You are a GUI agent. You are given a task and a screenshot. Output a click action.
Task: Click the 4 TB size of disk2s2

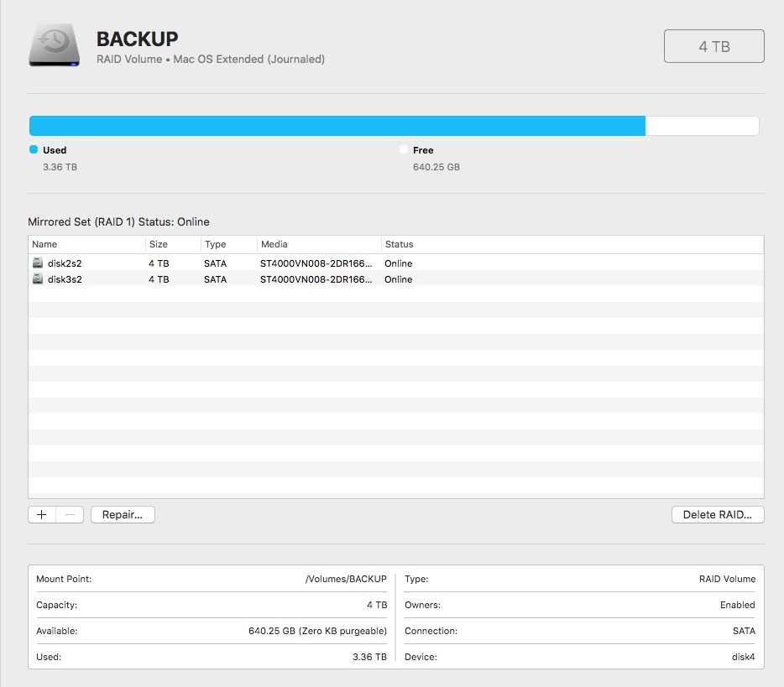[159, 263]
